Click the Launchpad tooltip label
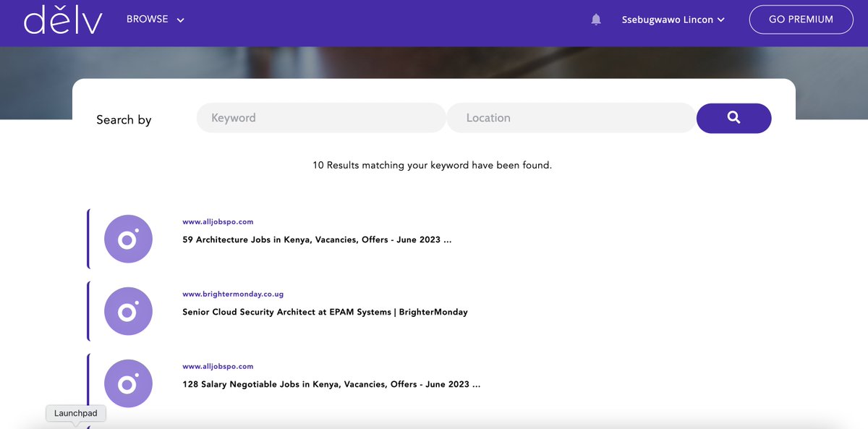Image resolution: width=868 pixels, height=429 pixels. (x=76, y=413)
